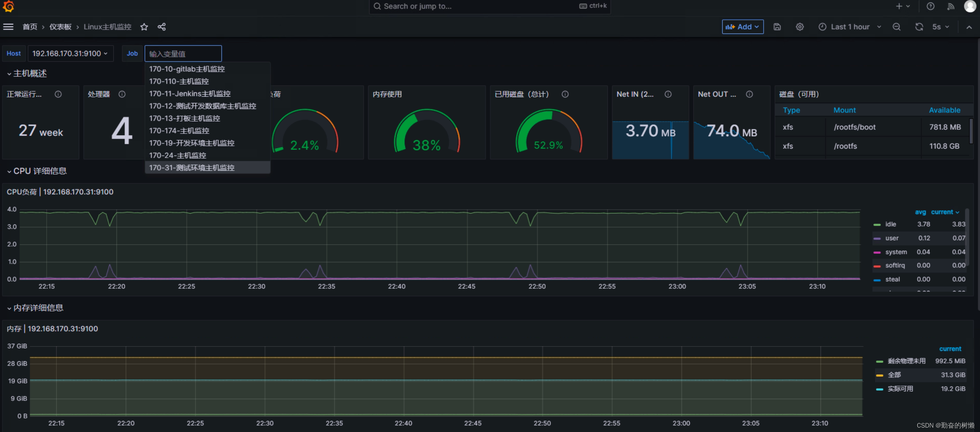
Task: Open the Add panel dropdown
Action: coord(742,26)
